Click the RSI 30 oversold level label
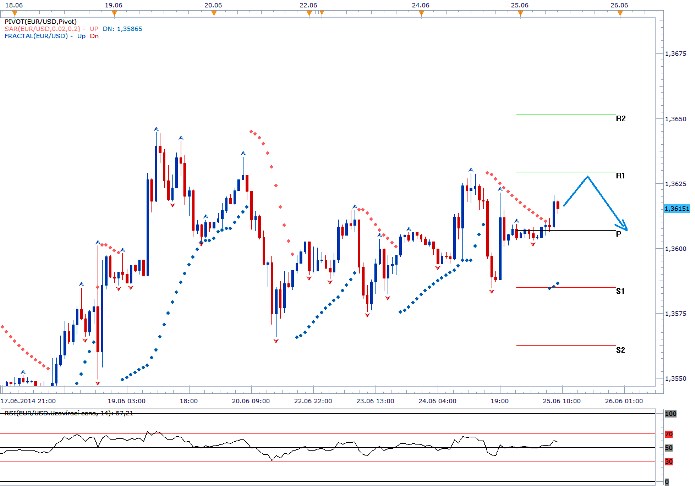695x486 pixels. click(669, 462)
